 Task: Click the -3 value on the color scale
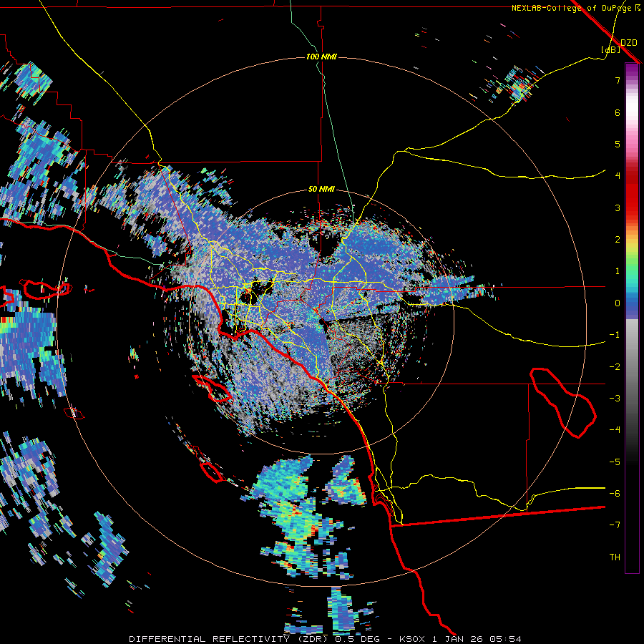tap(615, 399)
